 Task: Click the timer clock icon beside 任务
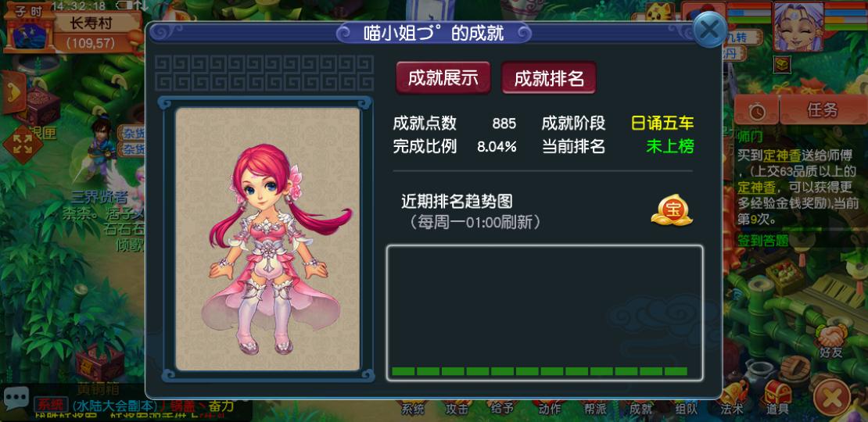pos(757,111)
